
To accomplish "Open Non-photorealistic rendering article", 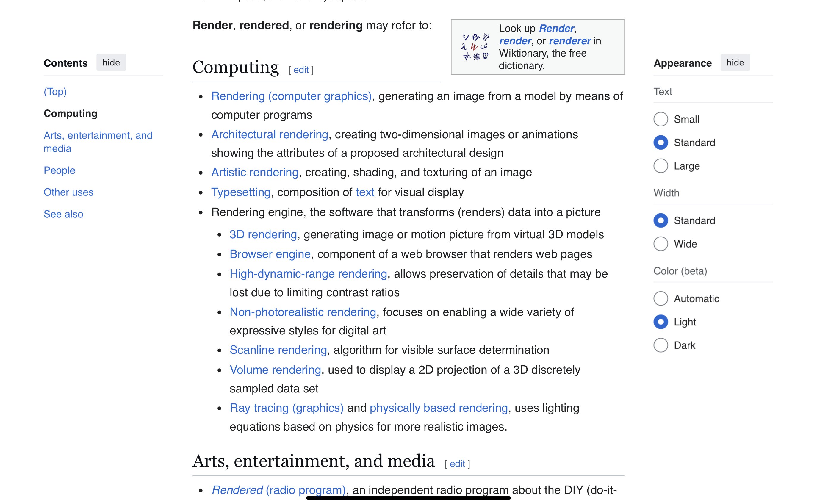I will [303, 312].
